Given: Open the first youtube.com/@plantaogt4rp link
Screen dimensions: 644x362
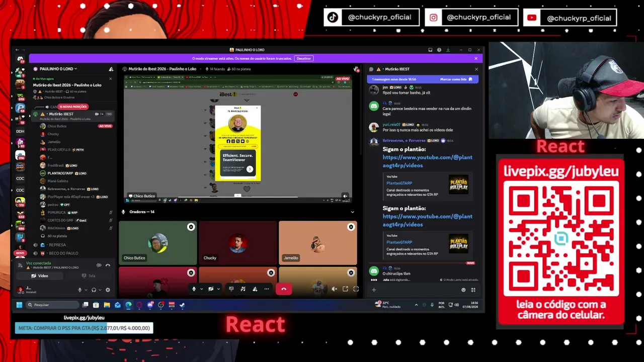Looking at the screenshot, I should pyautogui.click(x=428, y=161).
